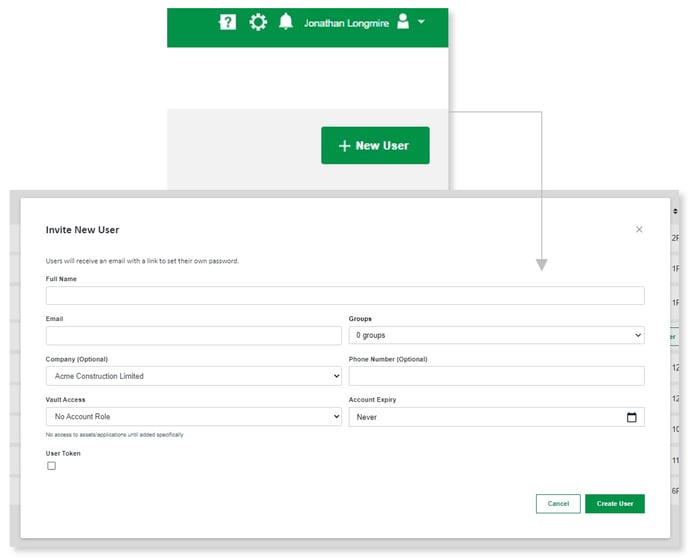Enable the User Token checkbox
Image resolution: width=688 pixels, height=558 pixels.
coord(52,466)
